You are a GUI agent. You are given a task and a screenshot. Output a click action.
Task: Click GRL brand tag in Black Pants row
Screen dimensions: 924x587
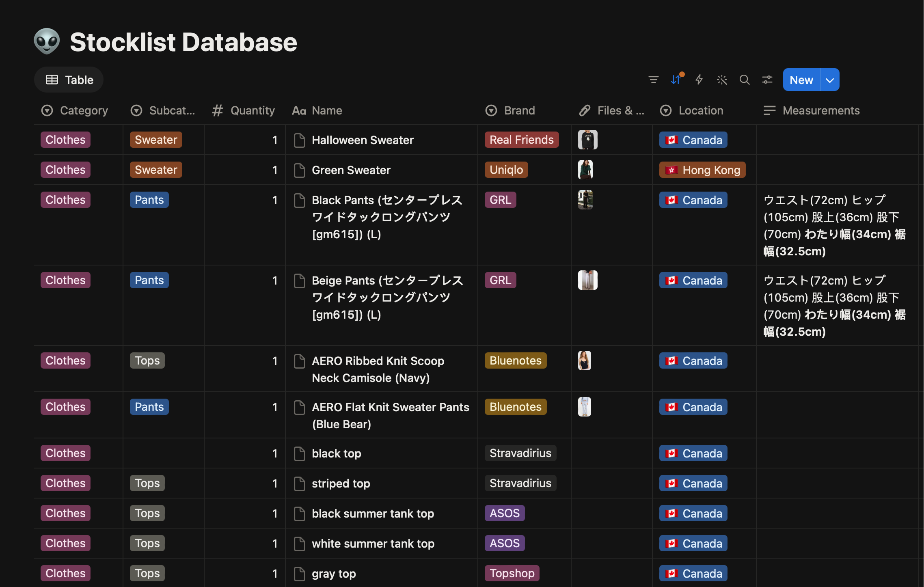500,200
